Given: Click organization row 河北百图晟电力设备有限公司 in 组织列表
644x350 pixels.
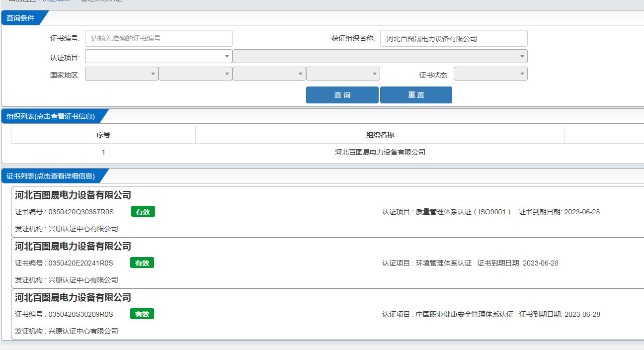Looking at the screenshot, I should pos(380,152).
